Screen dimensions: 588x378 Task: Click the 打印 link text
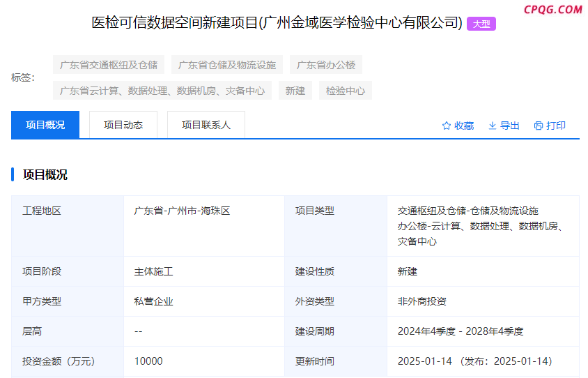pyautogui.click(x=556, y=126)
